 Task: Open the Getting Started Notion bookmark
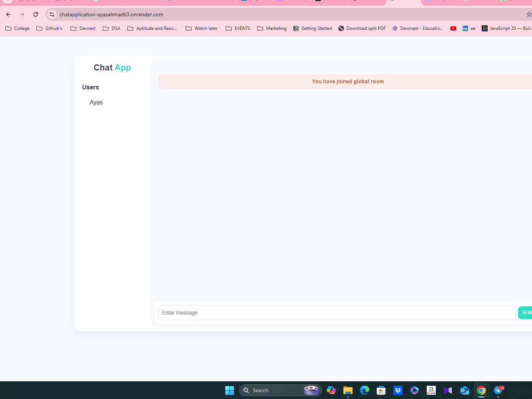(x=312, y=28)
